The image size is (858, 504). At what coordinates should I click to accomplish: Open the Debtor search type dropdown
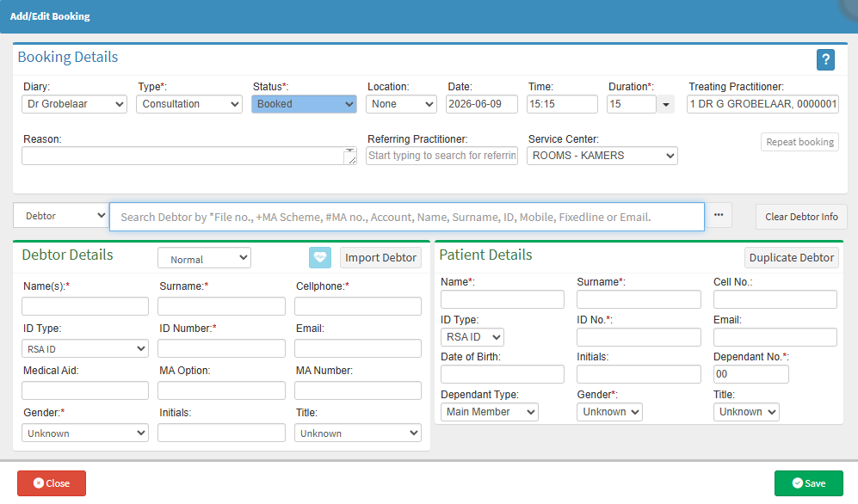pyautogui.click(x=61, y=216)
